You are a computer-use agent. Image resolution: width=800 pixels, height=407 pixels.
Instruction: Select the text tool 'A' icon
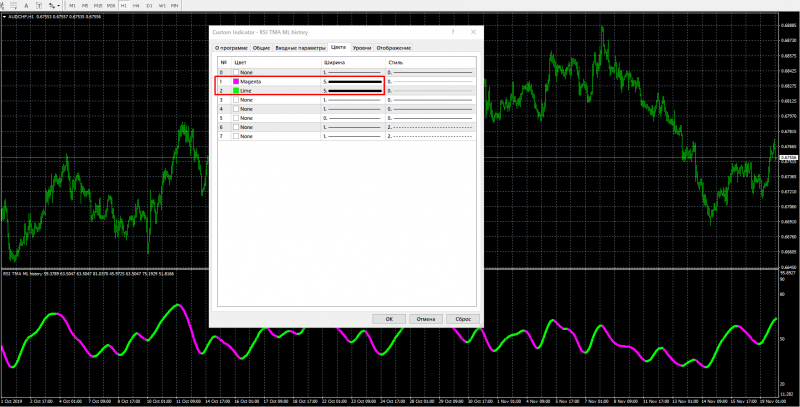(26, 6)
